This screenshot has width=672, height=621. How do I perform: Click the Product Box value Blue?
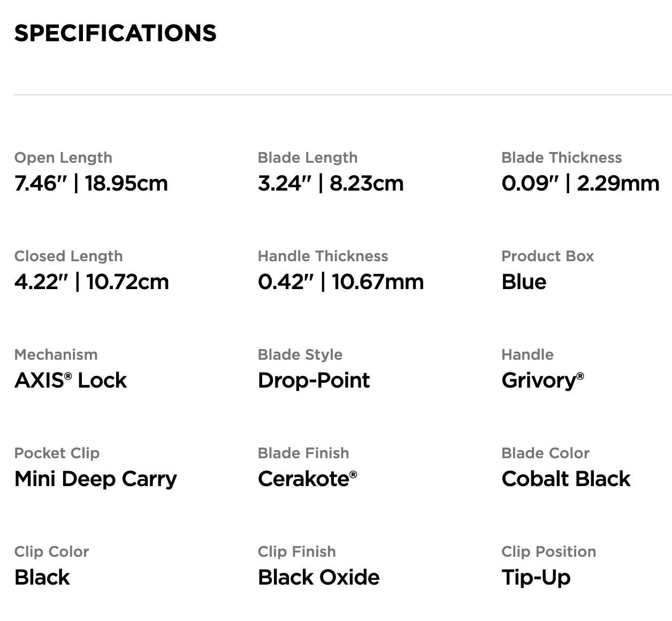[x=524, y=282]
